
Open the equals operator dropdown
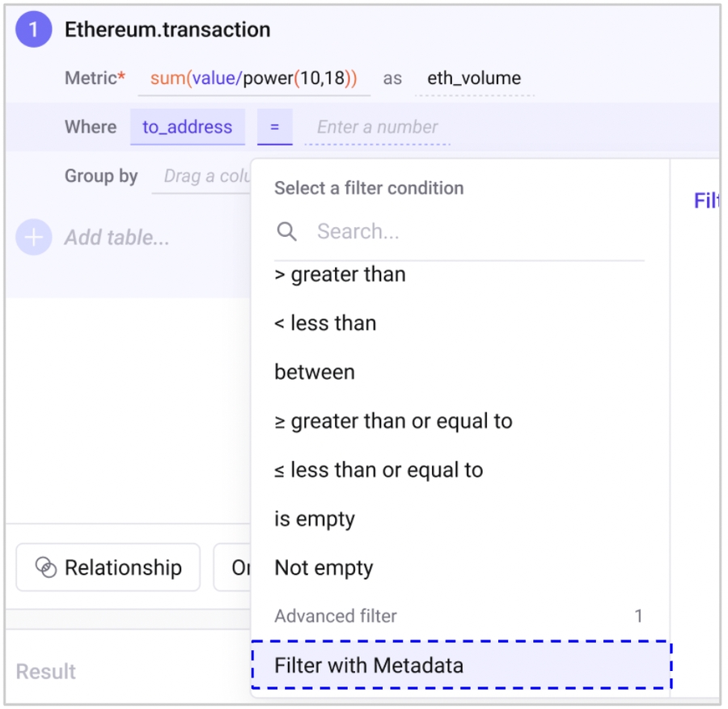coord(275,127)
